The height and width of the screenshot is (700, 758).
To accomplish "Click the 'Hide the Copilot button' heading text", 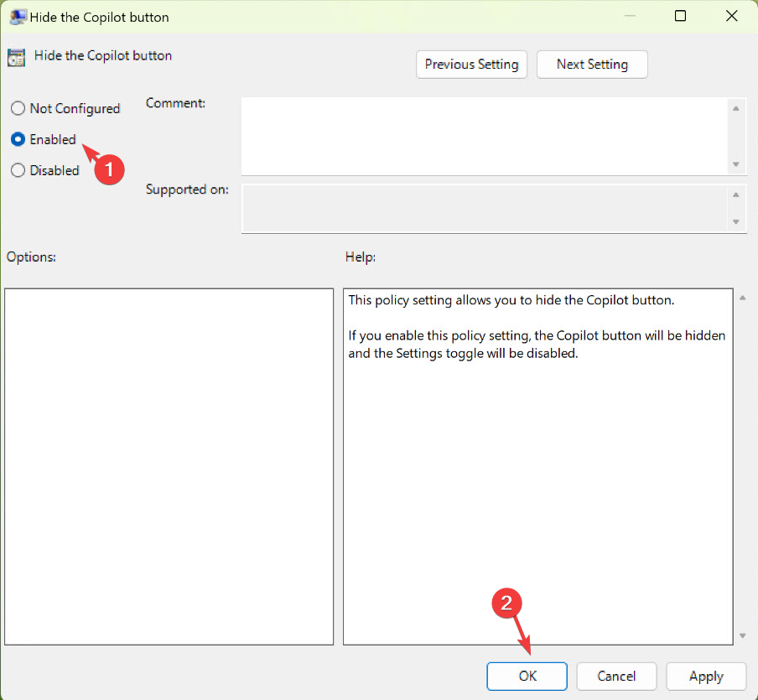I will (x=103, y=55).
